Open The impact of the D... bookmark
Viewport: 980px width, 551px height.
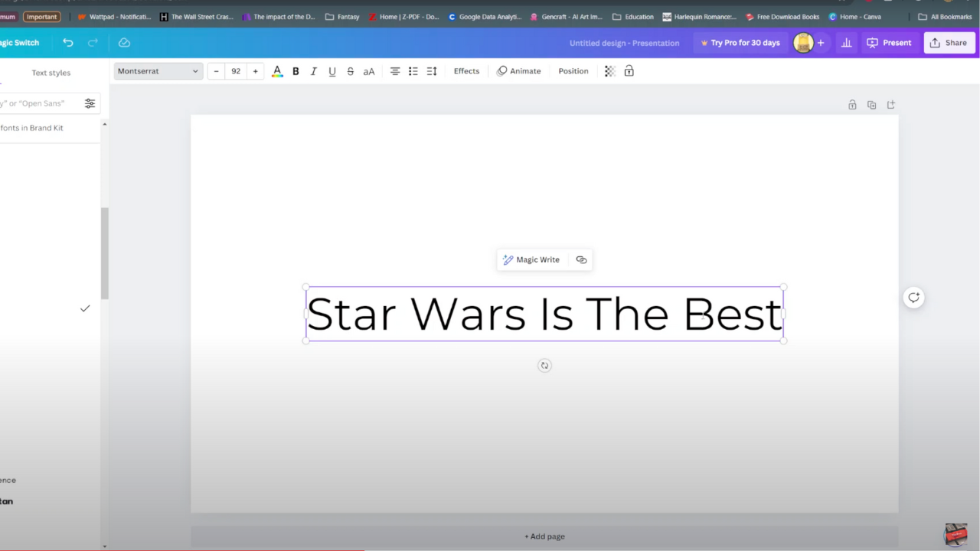279,17
